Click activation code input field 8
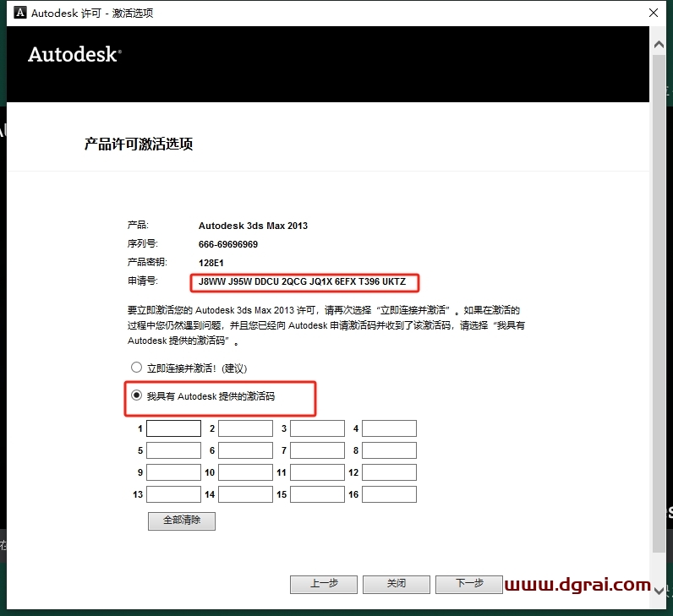Image resolution: width=673 pixels, height=616 pixels. (389, 450)
